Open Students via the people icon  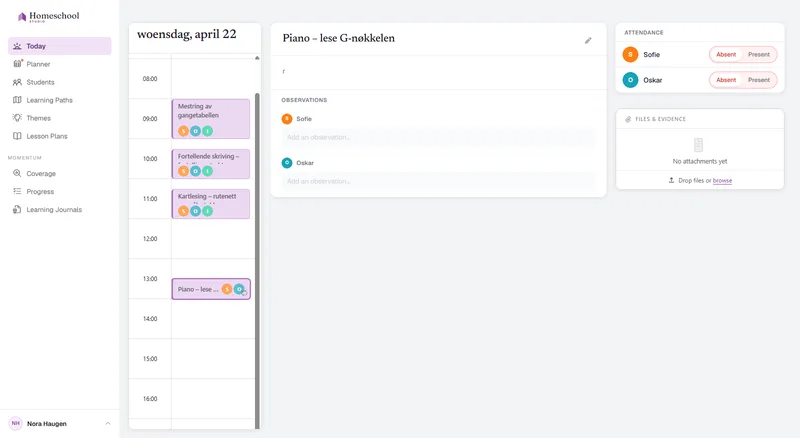[x=17, y=82]
